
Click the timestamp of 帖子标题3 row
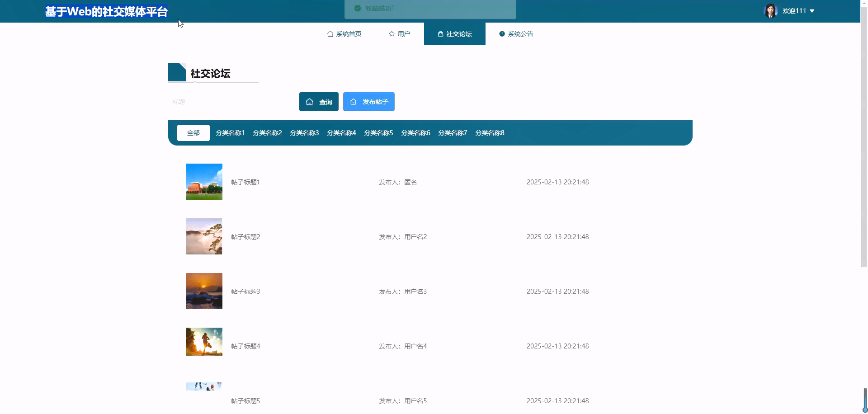click(557, 292)
